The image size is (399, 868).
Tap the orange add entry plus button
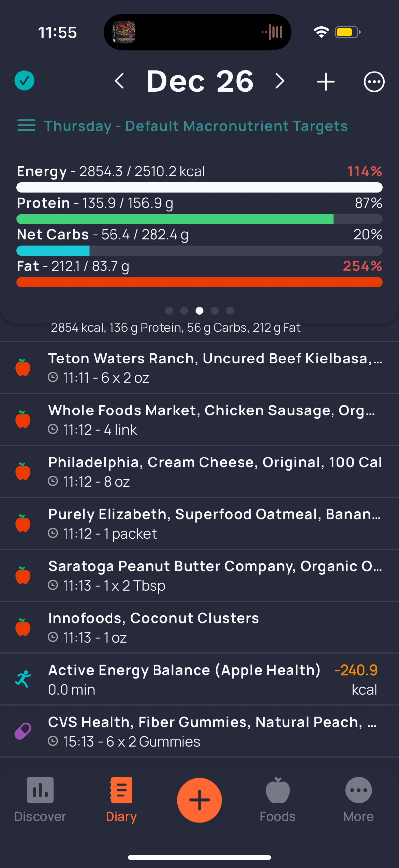199,800
